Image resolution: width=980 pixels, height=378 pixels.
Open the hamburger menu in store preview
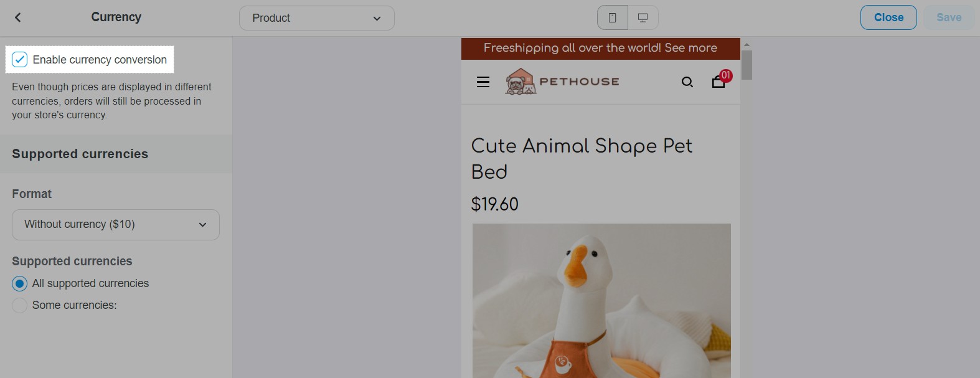pos(483,82)
